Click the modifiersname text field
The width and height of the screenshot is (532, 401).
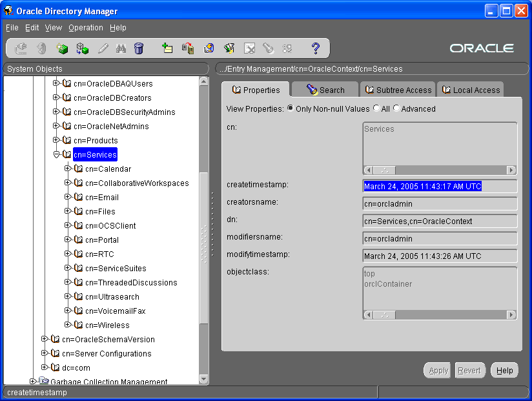(x=439, y=239)
